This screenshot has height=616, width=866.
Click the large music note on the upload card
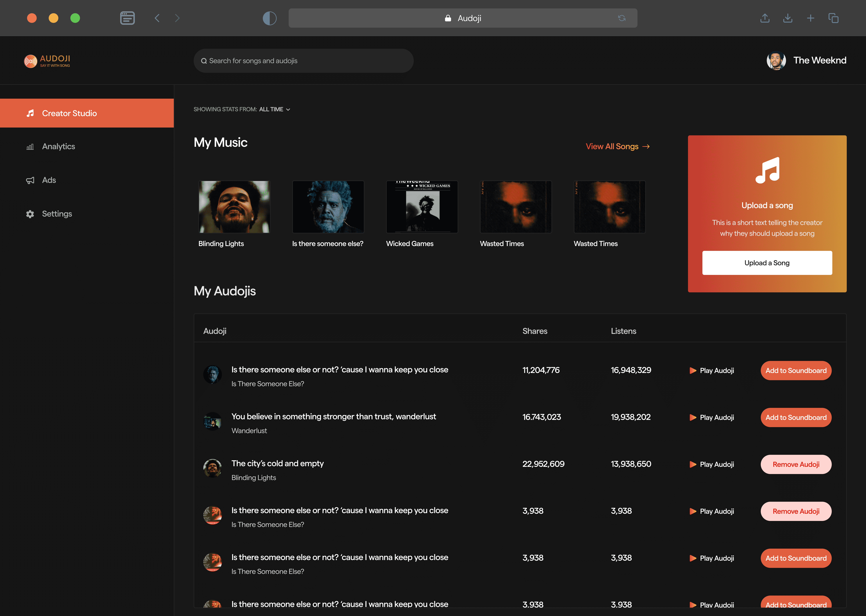[x=767, y=170]
